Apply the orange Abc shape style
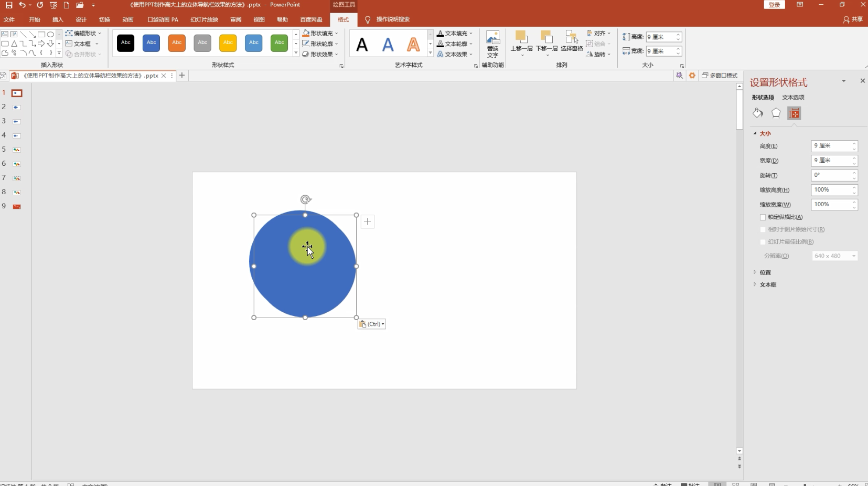This screenshot has width=868, height=486. [x=177, y=43]
